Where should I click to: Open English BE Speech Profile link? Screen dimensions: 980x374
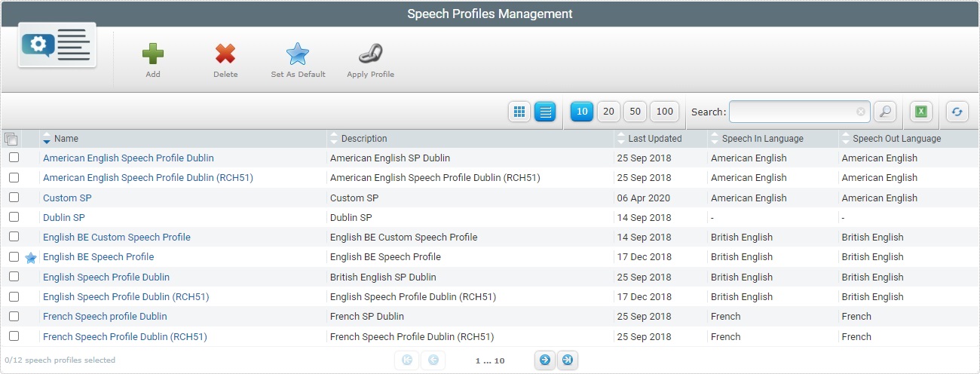[99, 257]
